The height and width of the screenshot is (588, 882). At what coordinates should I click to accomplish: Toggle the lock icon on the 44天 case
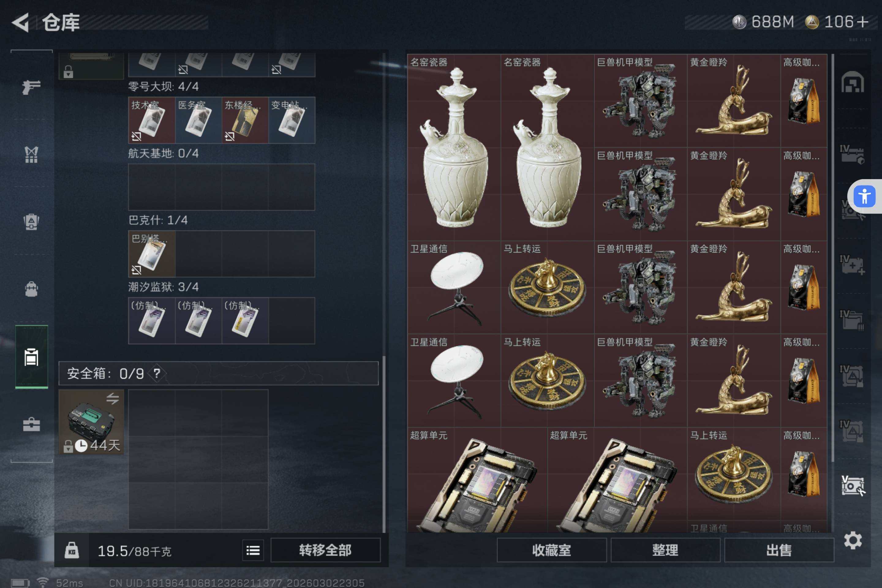[x=68, y=446]
